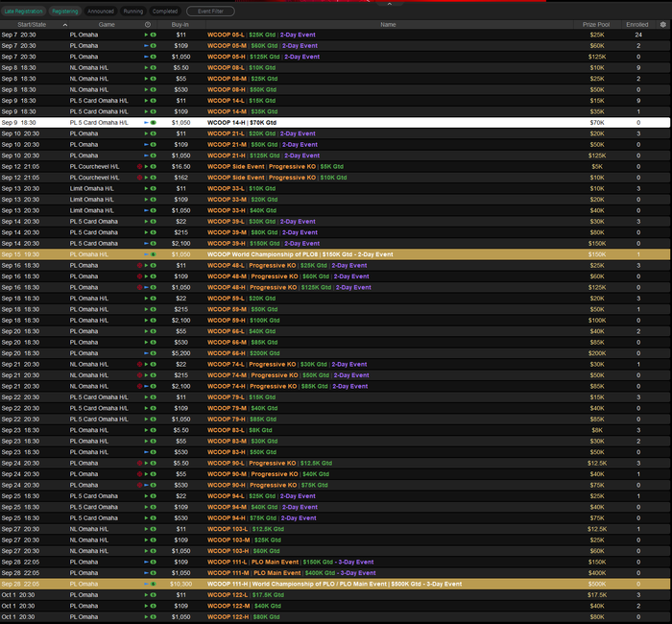Open the Event Filter

click(210, 12)
